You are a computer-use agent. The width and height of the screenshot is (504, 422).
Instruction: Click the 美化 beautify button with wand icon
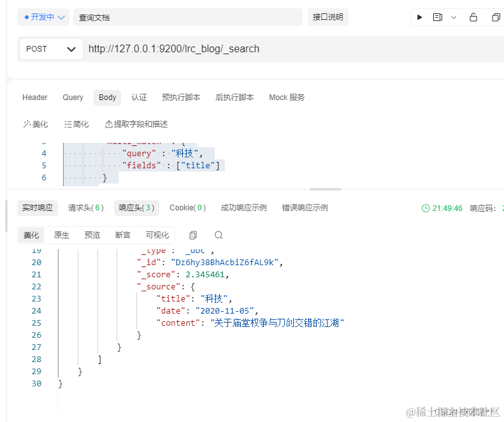35,124
